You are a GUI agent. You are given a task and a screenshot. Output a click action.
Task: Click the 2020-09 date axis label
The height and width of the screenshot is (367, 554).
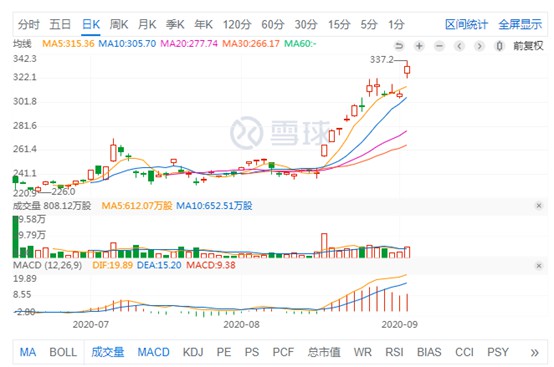399,324
